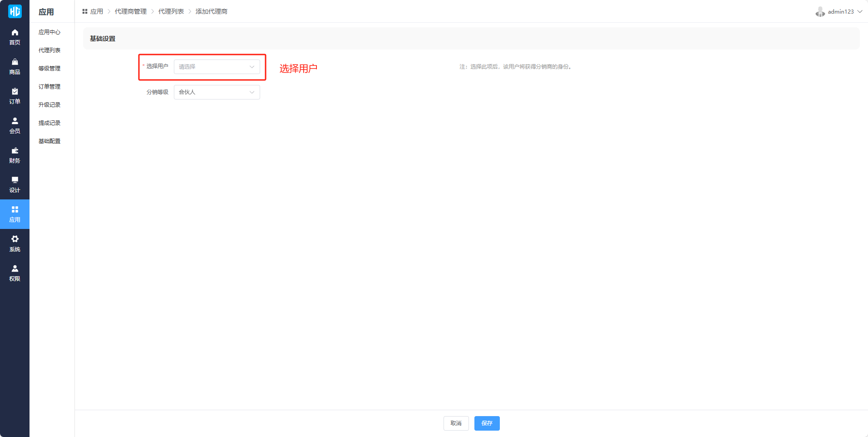
Task: Open the 设计 design monitor icon
Action: click(15, 180)
